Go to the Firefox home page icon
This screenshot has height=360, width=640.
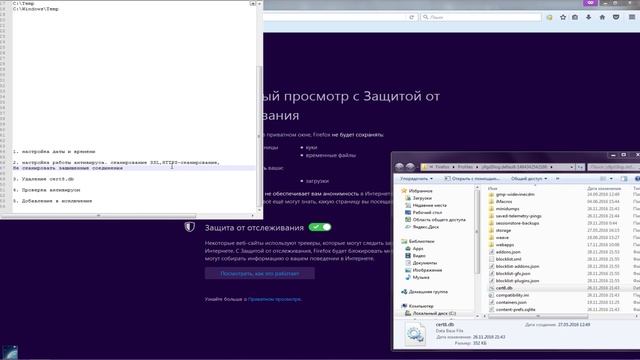click(602, 17)
